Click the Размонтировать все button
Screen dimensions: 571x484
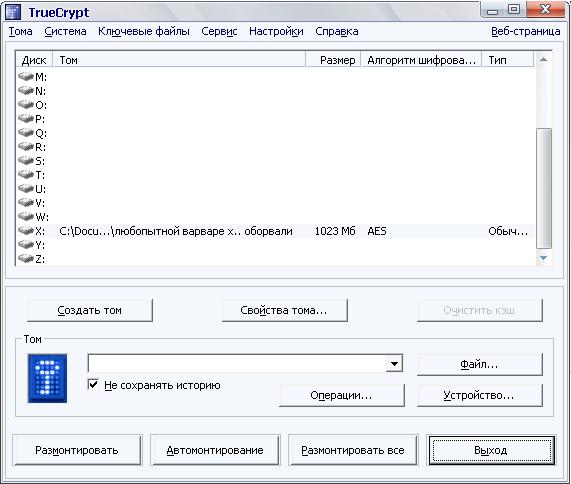(x=353, y=450)
